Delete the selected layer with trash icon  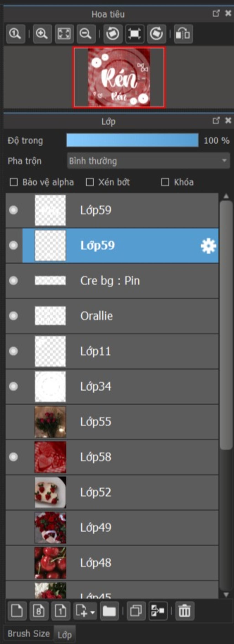(x=185, y=611)
